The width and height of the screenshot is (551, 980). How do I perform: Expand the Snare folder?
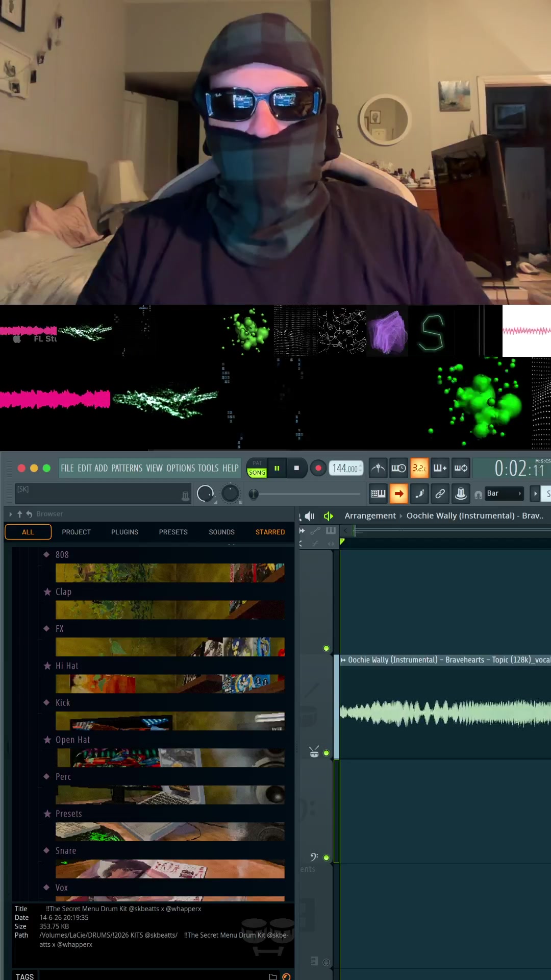coord(66,851)
